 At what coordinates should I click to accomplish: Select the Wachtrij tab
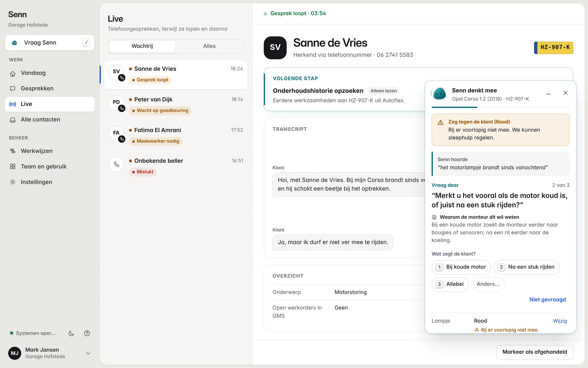coord(142,46)
